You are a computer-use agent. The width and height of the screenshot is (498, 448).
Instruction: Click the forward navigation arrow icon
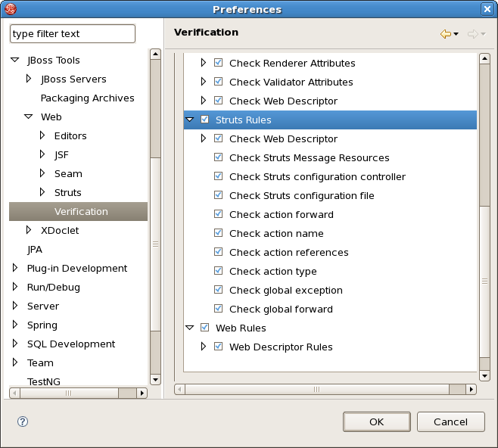(x=473, y=34)
